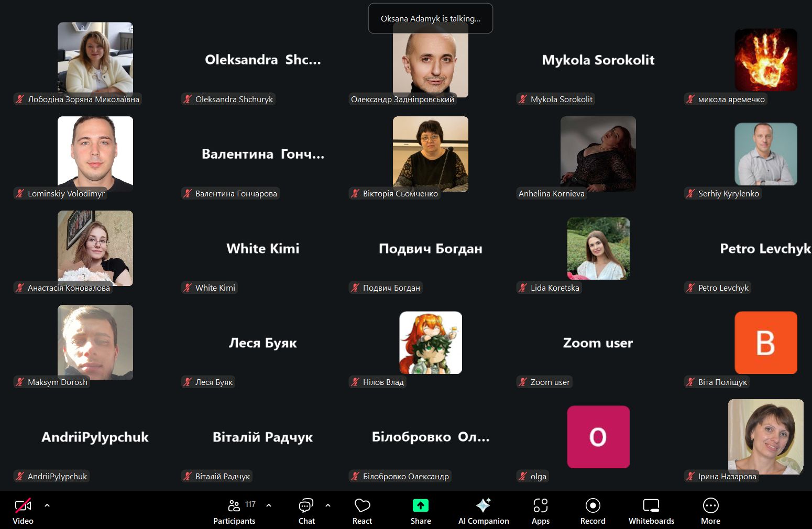
Task: Turn on camera with Video button
Action: coord(23,505)
